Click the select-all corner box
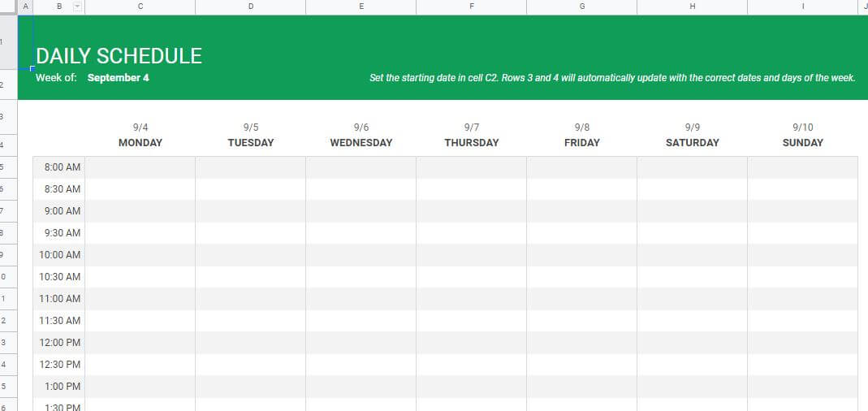The height and width of the screenshot is (411, 868). tap(8, 6)
